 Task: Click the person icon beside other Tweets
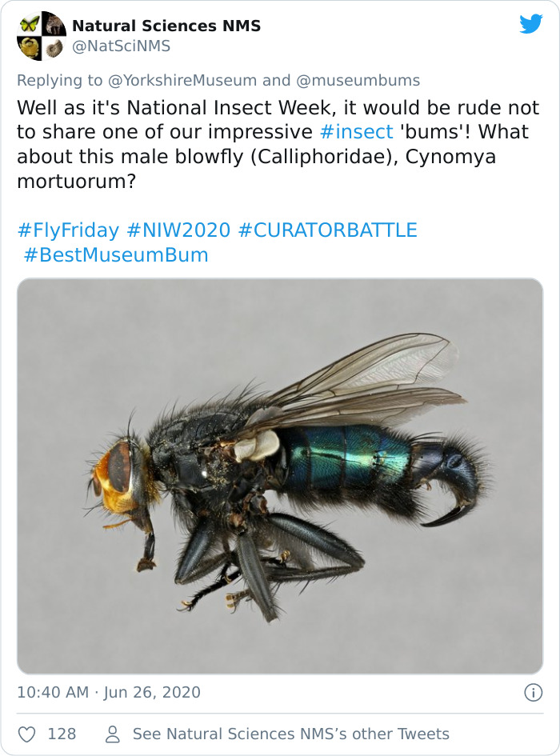click(x=112, y=734)
